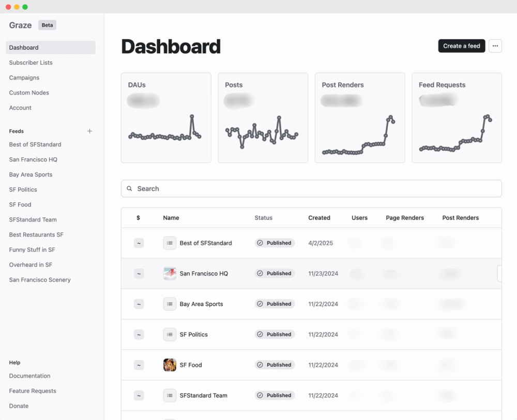Click the Beta badge beside Graze
517x420 pixels.
click(x=47, y=25)
